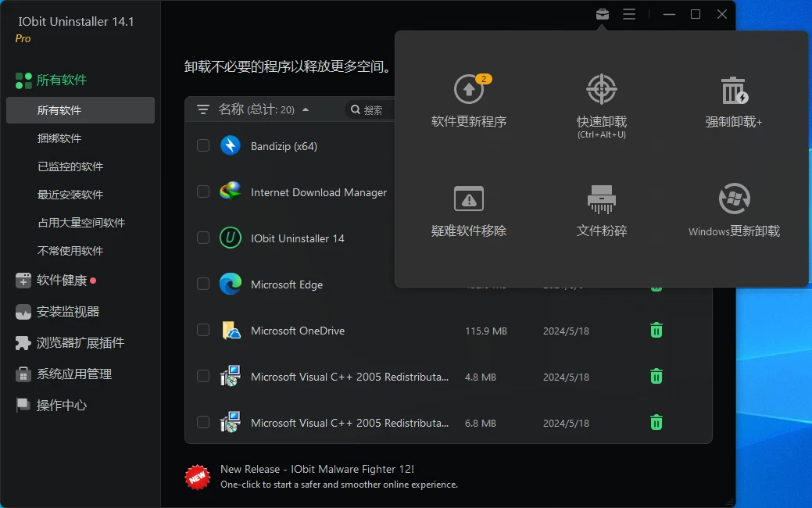The image size is (812, 508).
Task: Open 疑难软件移除 stubborn program remover
Action: [x=469, y=211]
